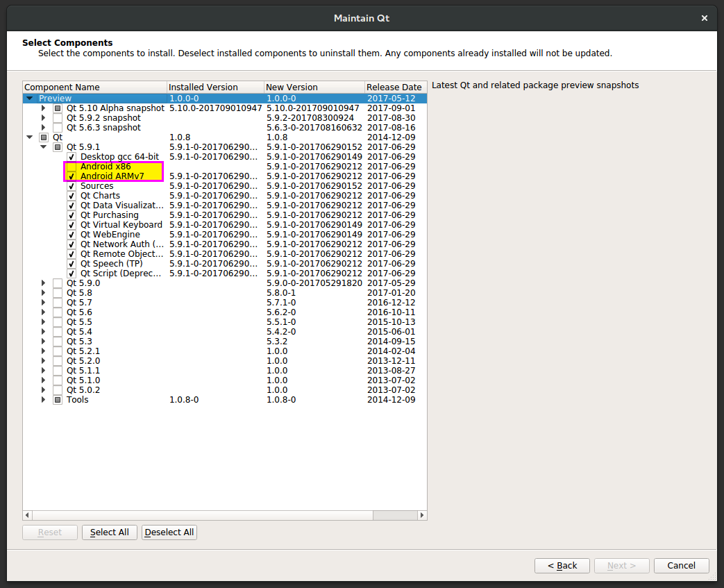Click installed version 1.0.8-0 of Tools
This screenshot has width=724, height=588.
(184, 400)
